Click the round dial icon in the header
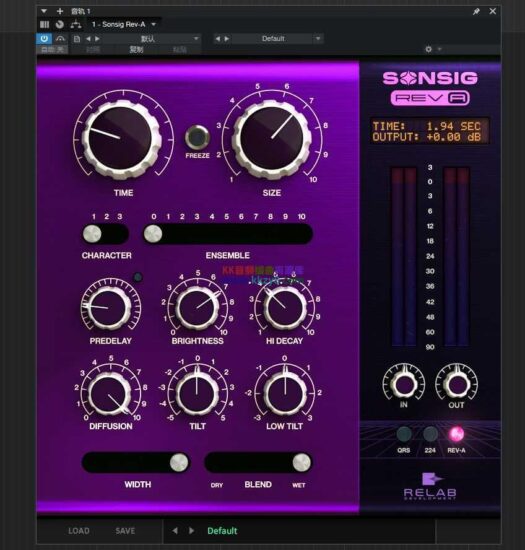Image resolution: width=525 pixels, height=550 pixels. click(x=60, y=24)
